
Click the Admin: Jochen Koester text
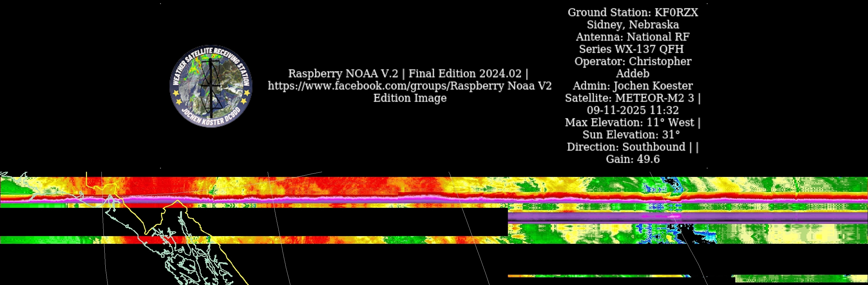pos(633,86)
